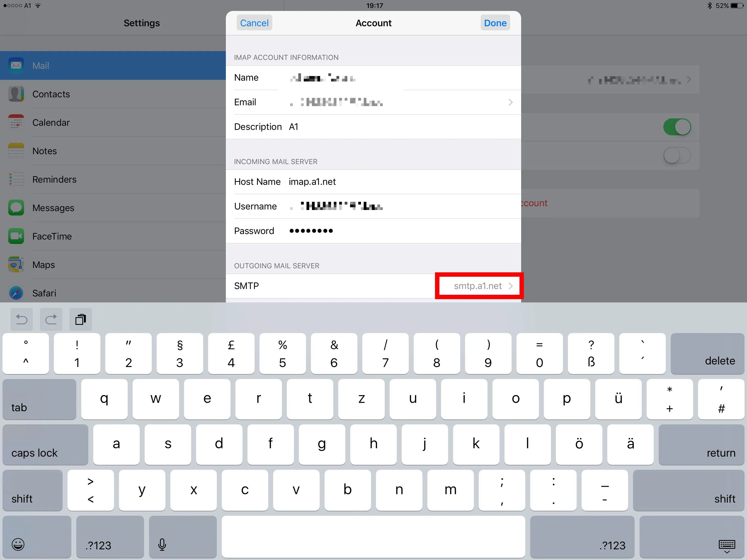Select Contacts in the Settings list
This screenshot has height=560, width=747.
pyautogui.click(x=51, y=94)
